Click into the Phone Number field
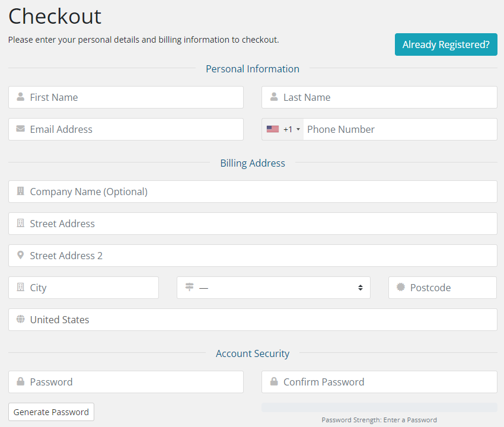 click(397, 129)
